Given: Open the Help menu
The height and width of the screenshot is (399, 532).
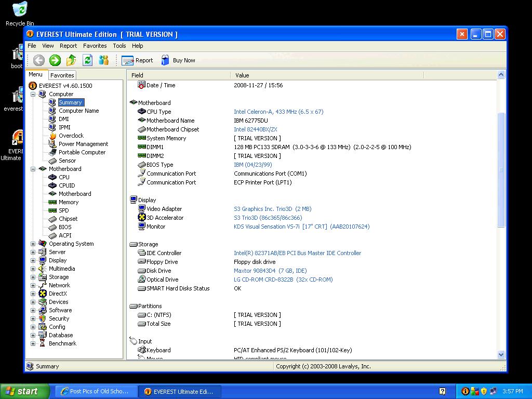Looking at the screenshot, I should click(x=137, y=46).
